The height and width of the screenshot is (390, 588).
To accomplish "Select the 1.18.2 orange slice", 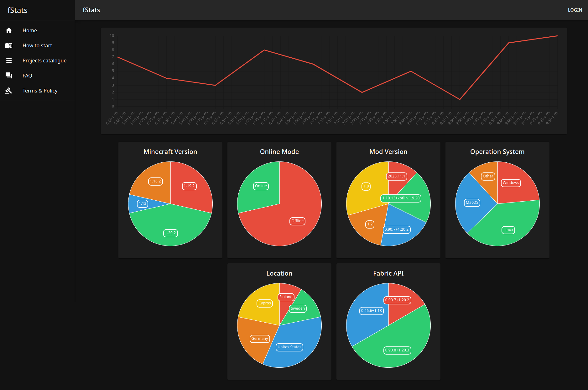I will click(155, 181).
